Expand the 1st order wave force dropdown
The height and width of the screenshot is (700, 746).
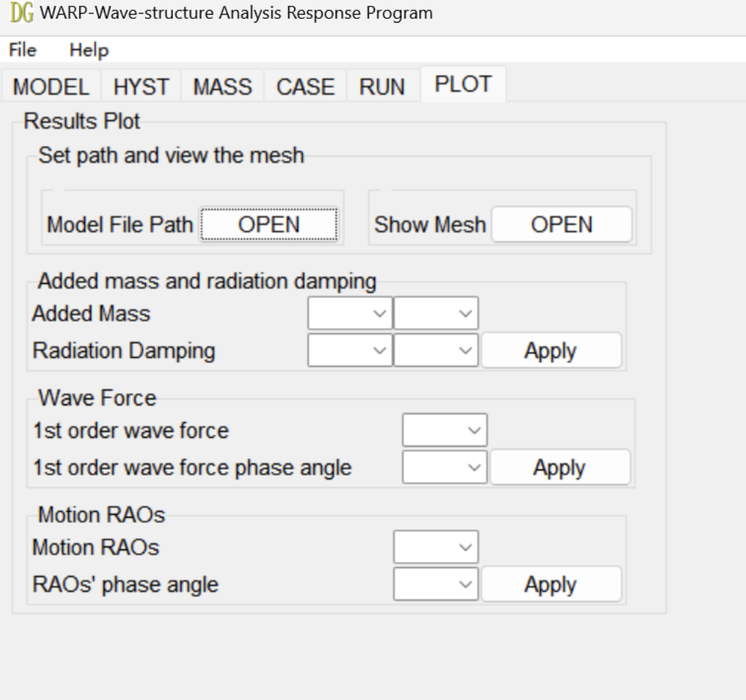444,431
